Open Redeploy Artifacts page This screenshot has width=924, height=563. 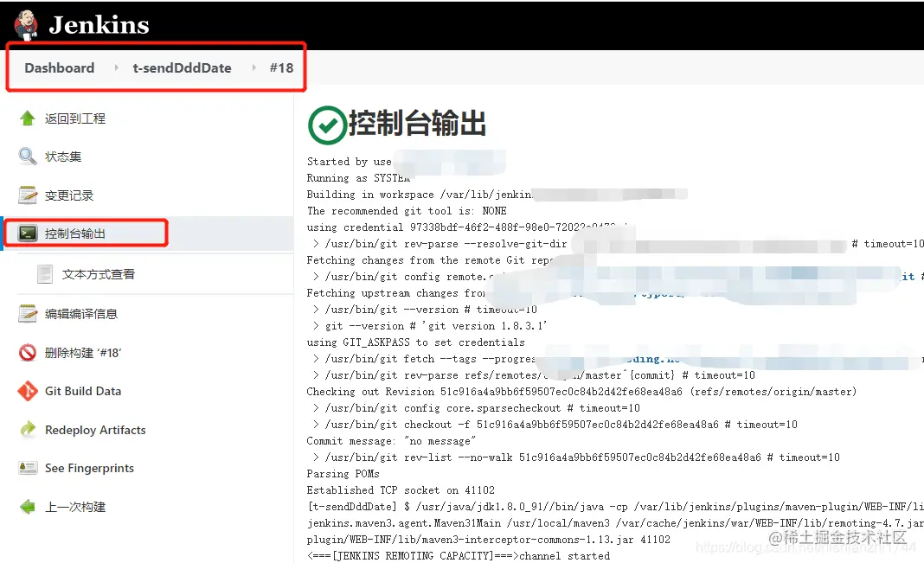click(x=95, y=430)
